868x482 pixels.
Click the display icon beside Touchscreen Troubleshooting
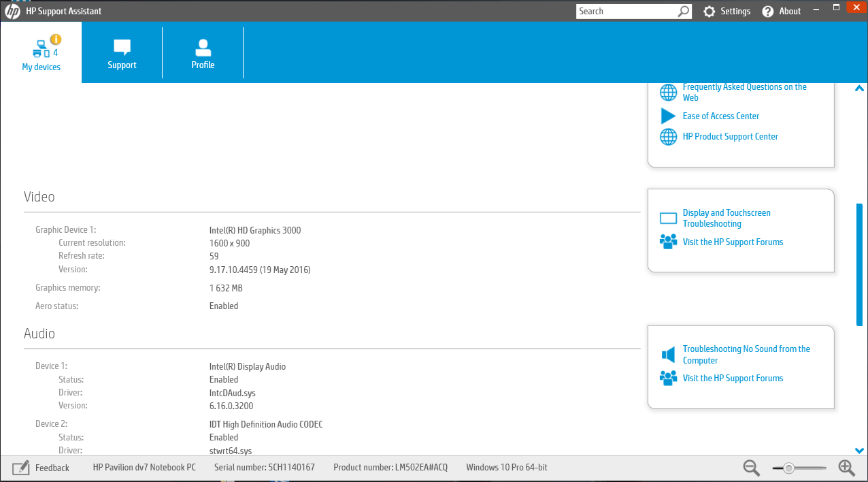coord(669,219)
